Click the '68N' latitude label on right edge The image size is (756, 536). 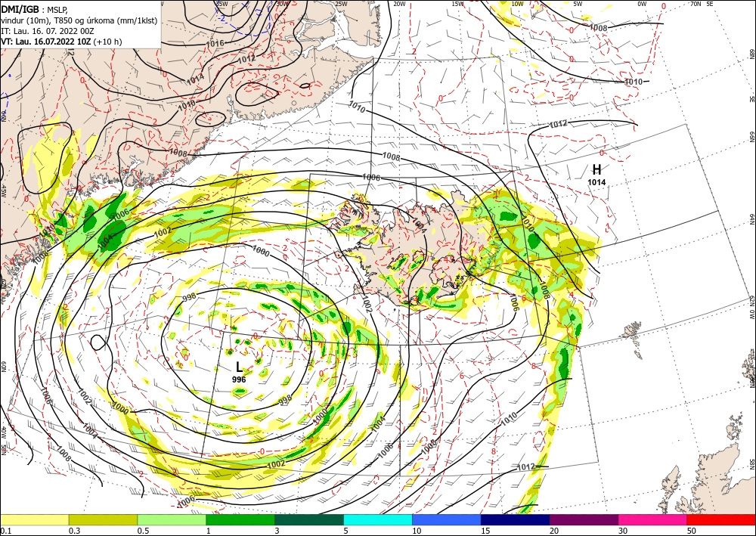click(x=751, y=54)
